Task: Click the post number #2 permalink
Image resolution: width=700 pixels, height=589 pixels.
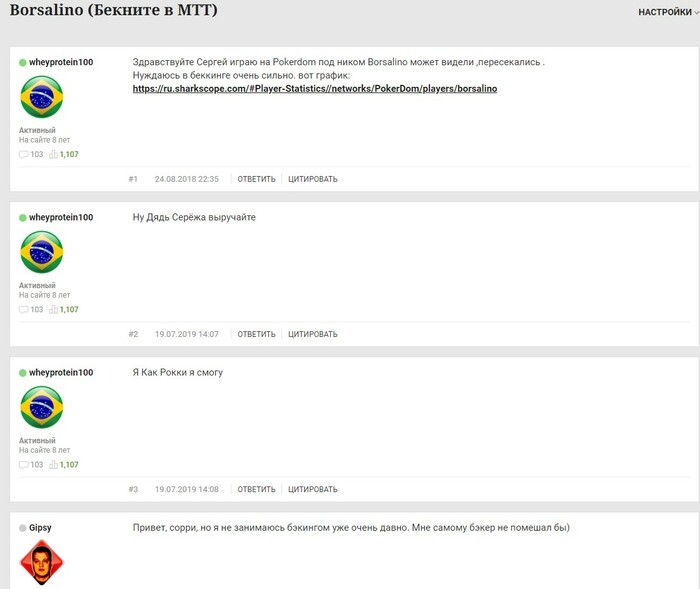Action: [x=133, y=334]
